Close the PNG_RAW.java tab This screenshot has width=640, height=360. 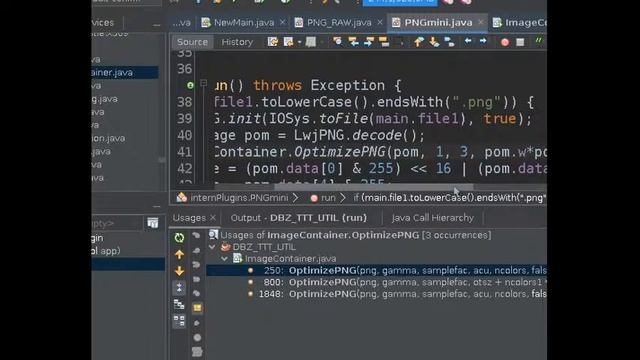coord(380,22)
